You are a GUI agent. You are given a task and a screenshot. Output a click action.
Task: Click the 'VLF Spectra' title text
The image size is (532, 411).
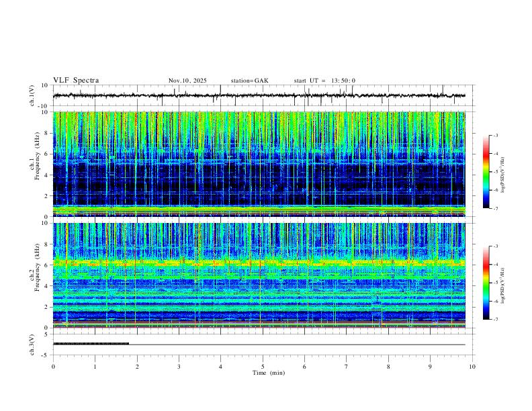pyautogui.click(x=76, y=81)
